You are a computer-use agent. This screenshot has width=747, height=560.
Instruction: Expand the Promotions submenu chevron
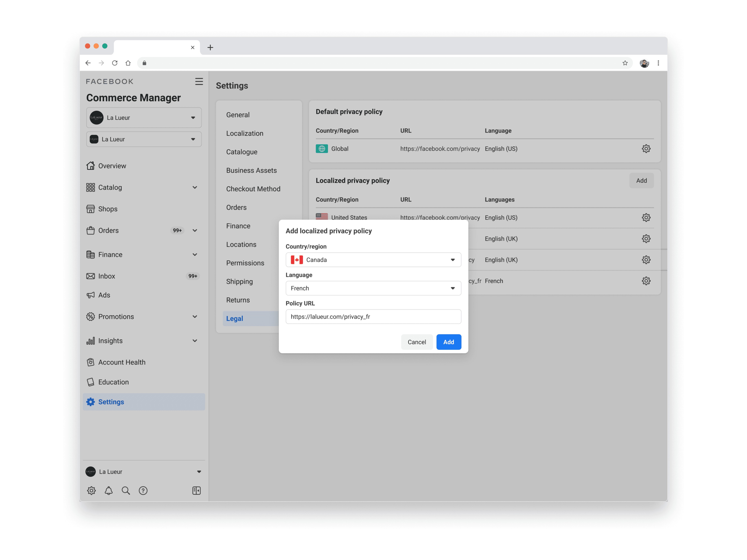195,317
